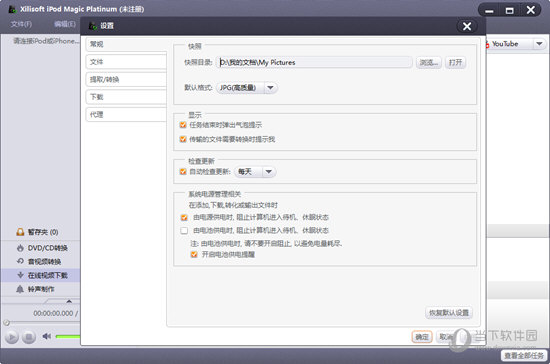Select 铃声制作 in the sidebar
The height and width of the screenshot is (364, 550).
point(41,289)
